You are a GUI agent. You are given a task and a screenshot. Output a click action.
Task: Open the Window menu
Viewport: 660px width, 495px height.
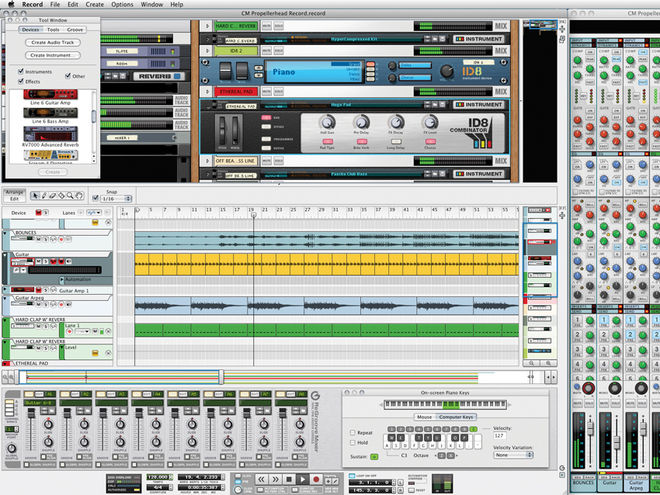(x=152, y=5)
